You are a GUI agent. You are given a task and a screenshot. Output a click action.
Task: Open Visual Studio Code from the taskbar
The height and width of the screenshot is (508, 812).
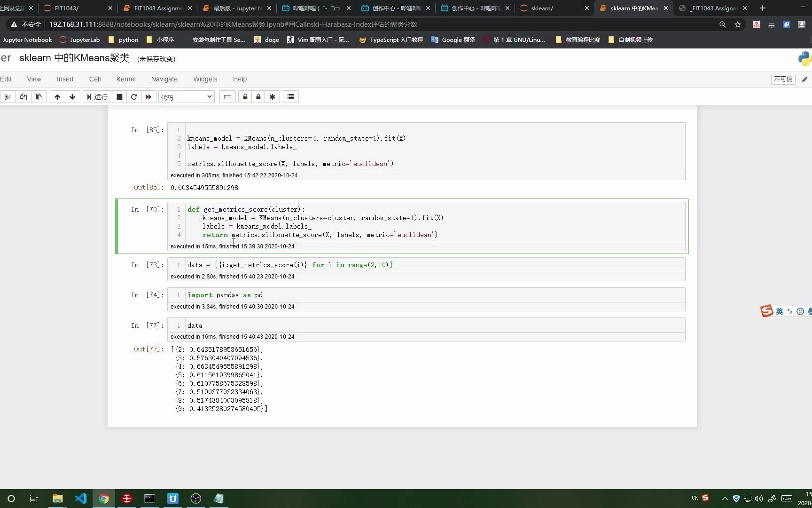(81, 499)
